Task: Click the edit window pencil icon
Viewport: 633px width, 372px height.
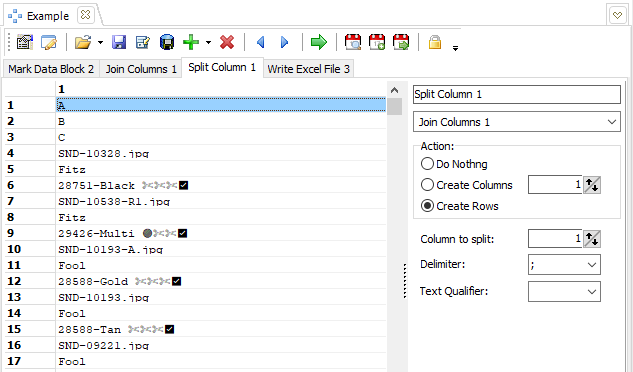Action: pyautogui.click(x=49, y=42)
